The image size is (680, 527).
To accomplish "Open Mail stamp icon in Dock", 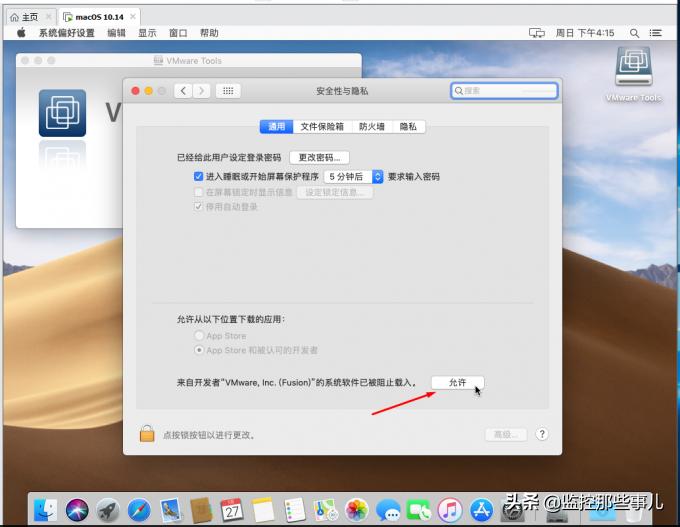I will [170, 510].
